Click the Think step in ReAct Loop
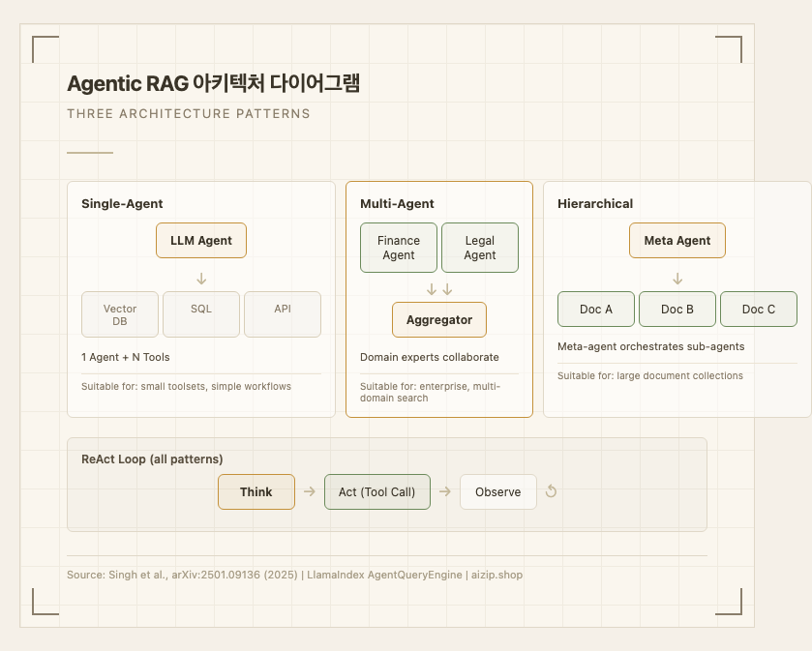Screen dimensions: 812x651 pyautogui.click(x=256, y=491)
